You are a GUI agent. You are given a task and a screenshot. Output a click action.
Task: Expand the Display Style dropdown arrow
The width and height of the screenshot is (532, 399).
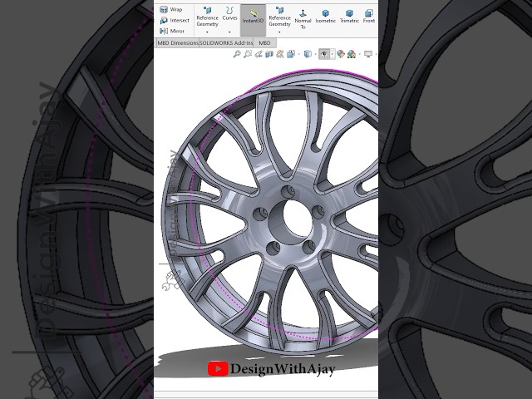tap(316, 54)
